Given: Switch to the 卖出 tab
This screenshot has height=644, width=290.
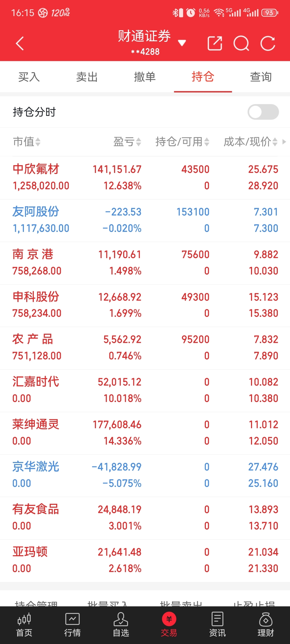Looking at the screenshot, I should [87, 77].
